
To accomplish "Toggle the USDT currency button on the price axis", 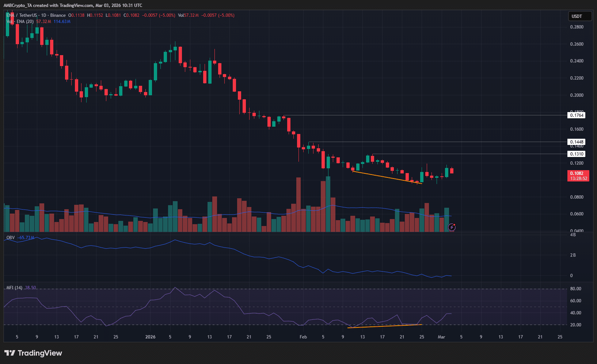I will tap(579, 16).
